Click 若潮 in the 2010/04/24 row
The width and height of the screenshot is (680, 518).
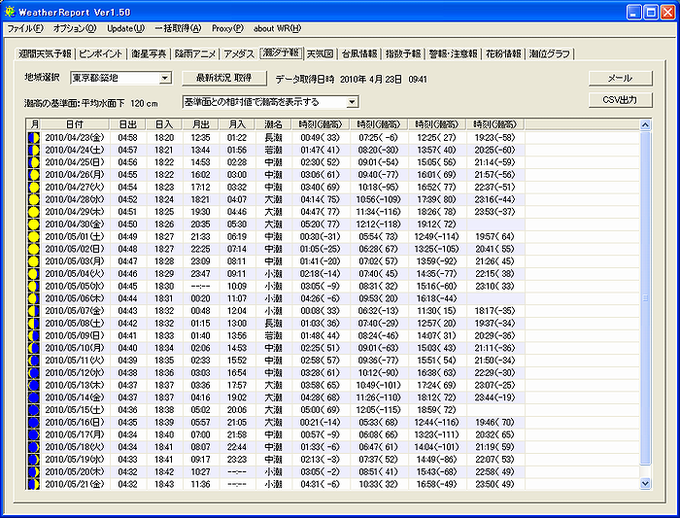click(x=273, y=150)
